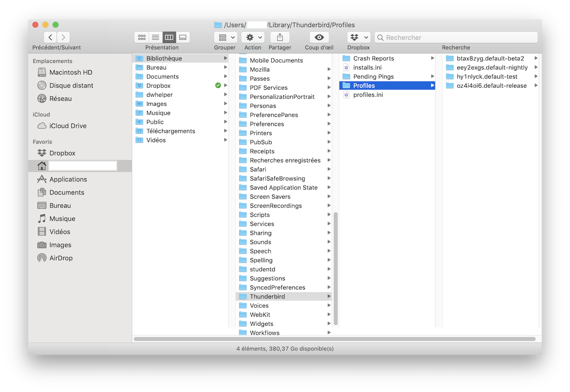Open oz4i4oi6.default-release profile folder
Viewport: 570px width, 392px height.
click(491, 85)
